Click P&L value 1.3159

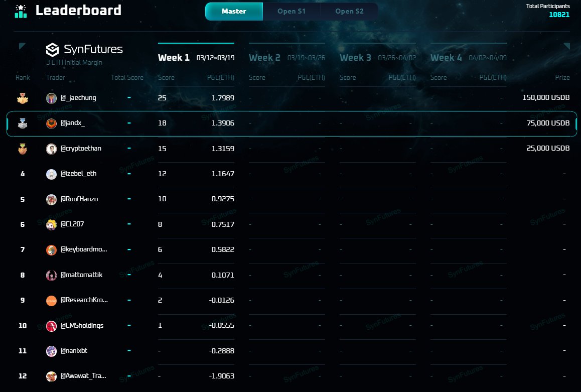click(x=223, y=149)
